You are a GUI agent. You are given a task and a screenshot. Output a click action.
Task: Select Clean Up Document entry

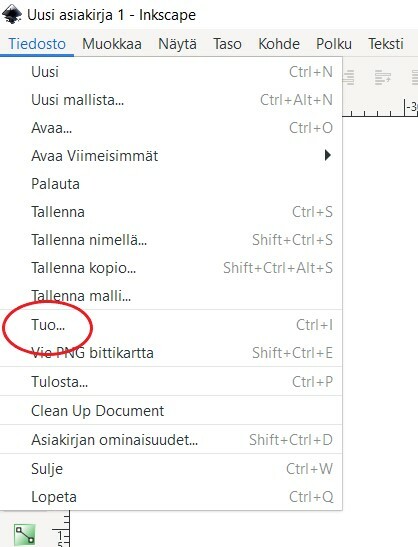(171, 411)
